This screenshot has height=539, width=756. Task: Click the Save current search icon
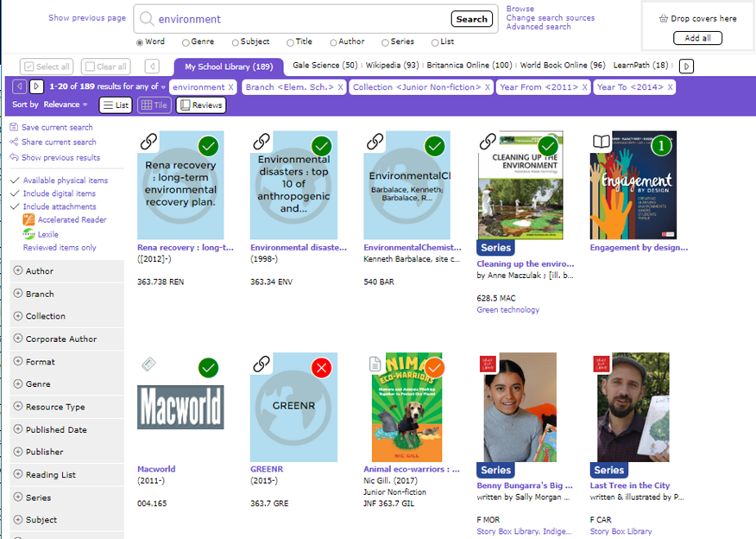[x=14, y=127]
